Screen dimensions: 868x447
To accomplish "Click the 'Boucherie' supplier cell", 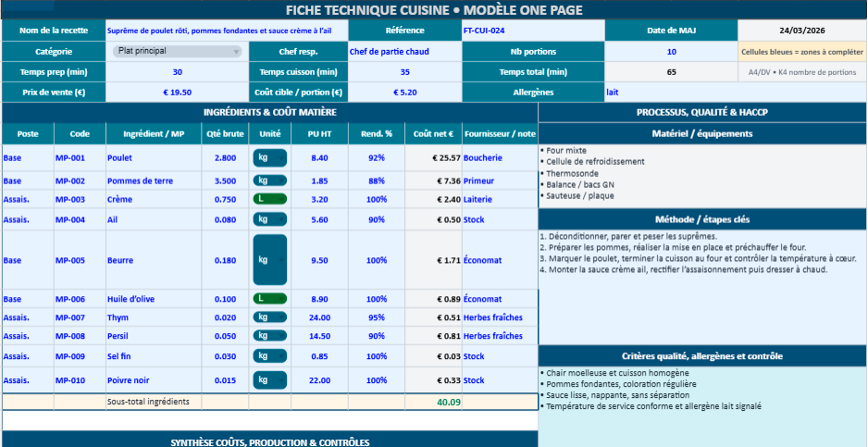I will [500, 158].
